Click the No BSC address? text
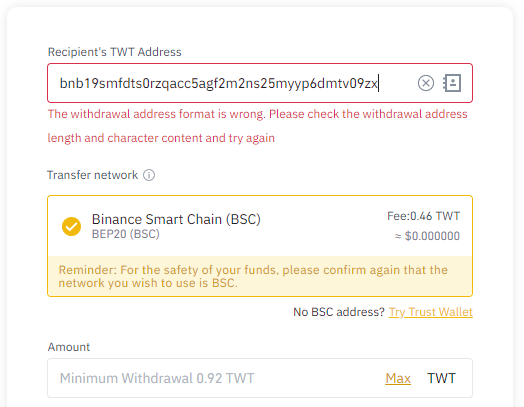Viewport: 524px width, 407px height. click(339, 312)
